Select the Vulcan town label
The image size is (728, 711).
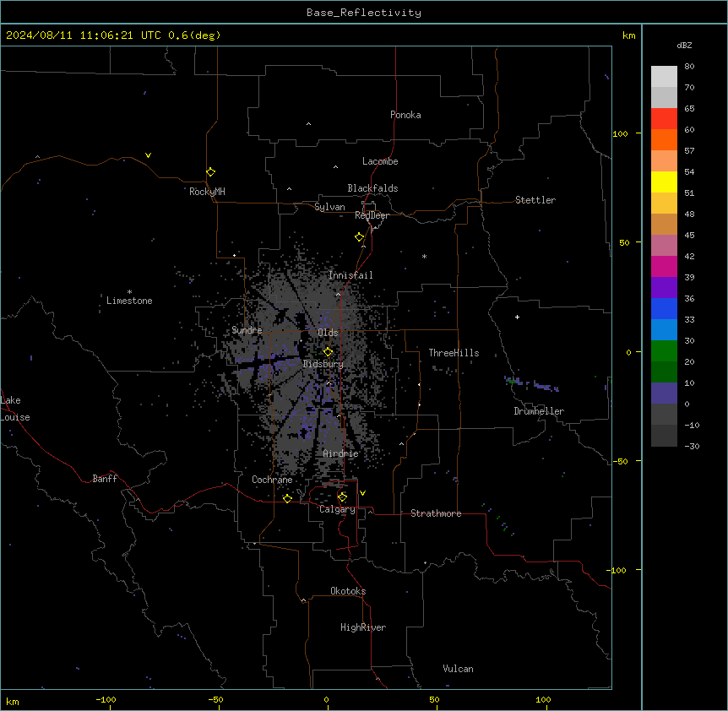459,669
